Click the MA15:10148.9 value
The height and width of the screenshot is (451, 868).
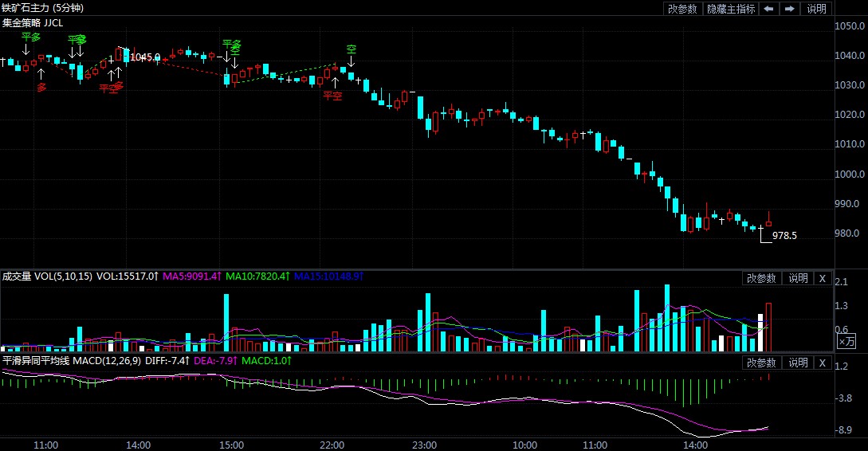(x=328, y=276)
